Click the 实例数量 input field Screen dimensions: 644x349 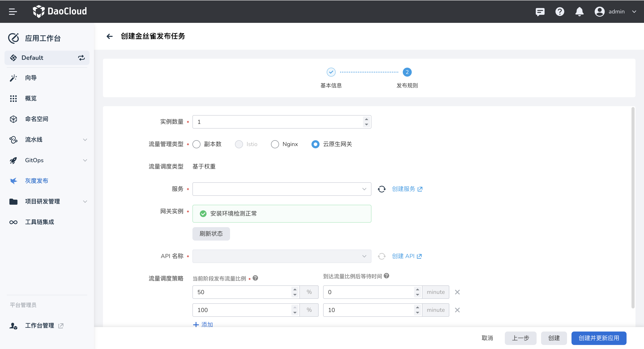(x=277, y=122)
